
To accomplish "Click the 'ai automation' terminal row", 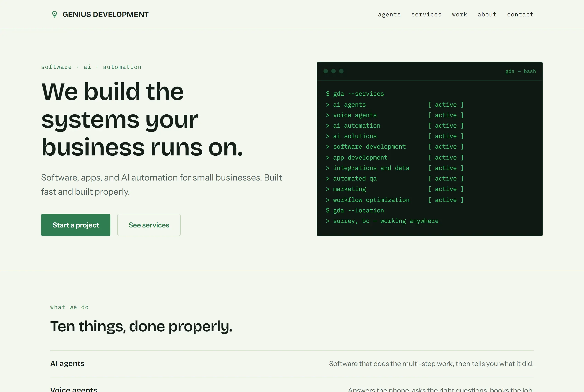I will [x=395, y=126].
